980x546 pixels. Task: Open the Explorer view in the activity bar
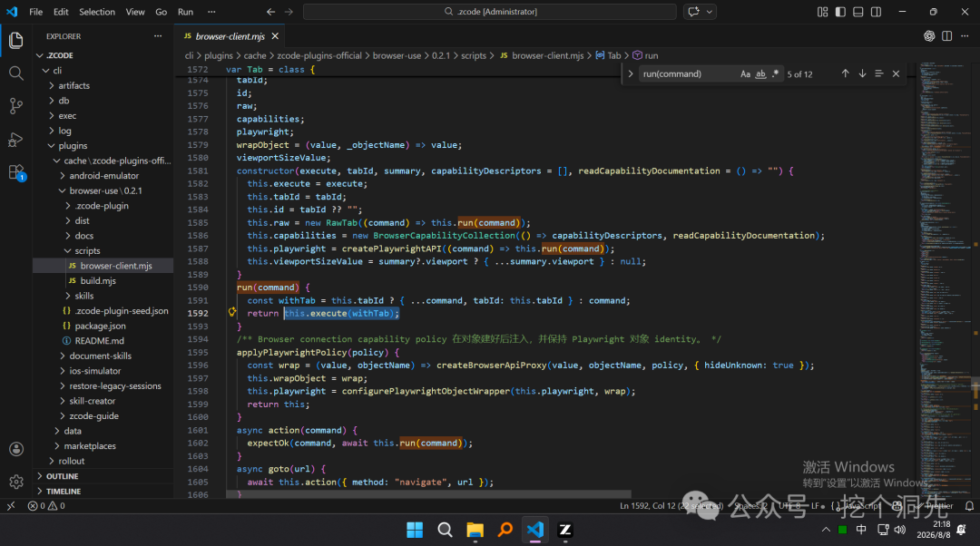click(x=16, y=41)
